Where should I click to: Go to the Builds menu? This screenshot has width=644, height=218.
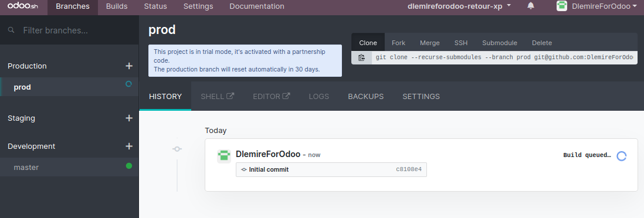117,6
